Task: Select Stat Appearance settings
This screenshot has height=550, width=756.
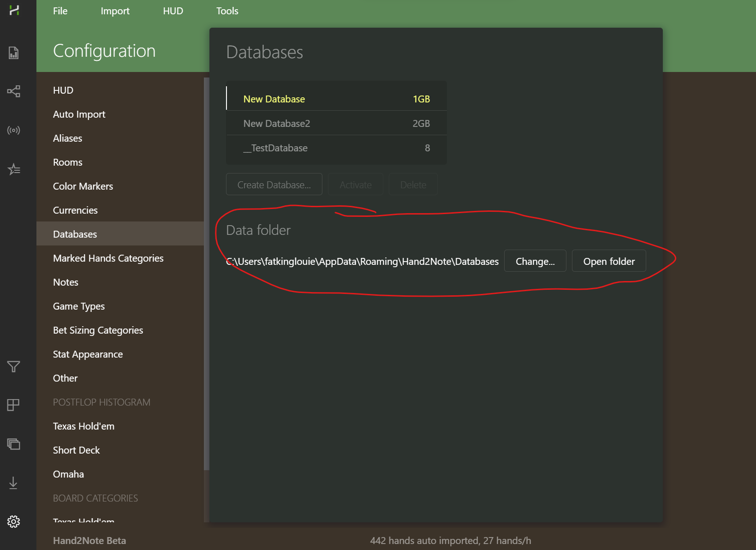Action: (120, 354)
